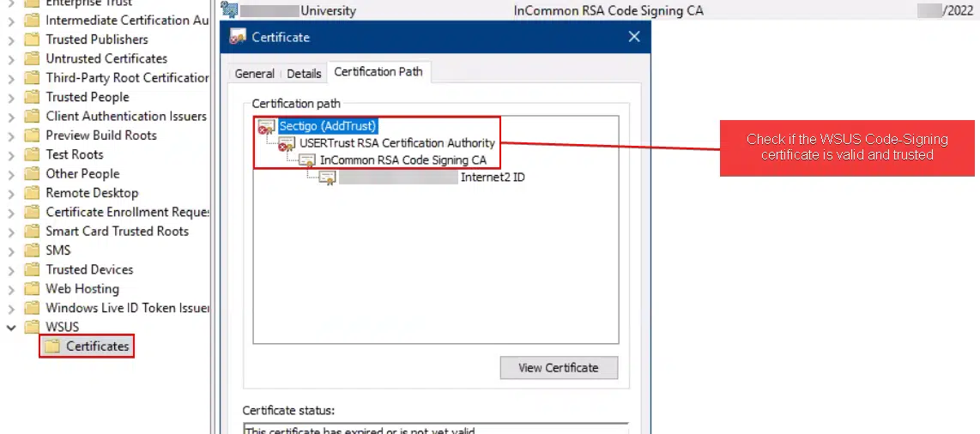Click the Remote Desktop folder icon

(32, 193)
